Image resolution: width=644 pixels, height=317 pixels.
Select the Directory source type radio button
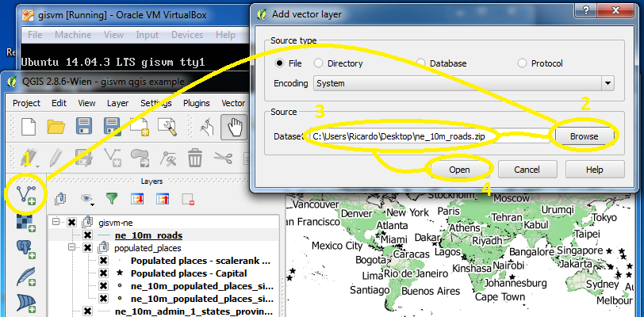point(318,63)
